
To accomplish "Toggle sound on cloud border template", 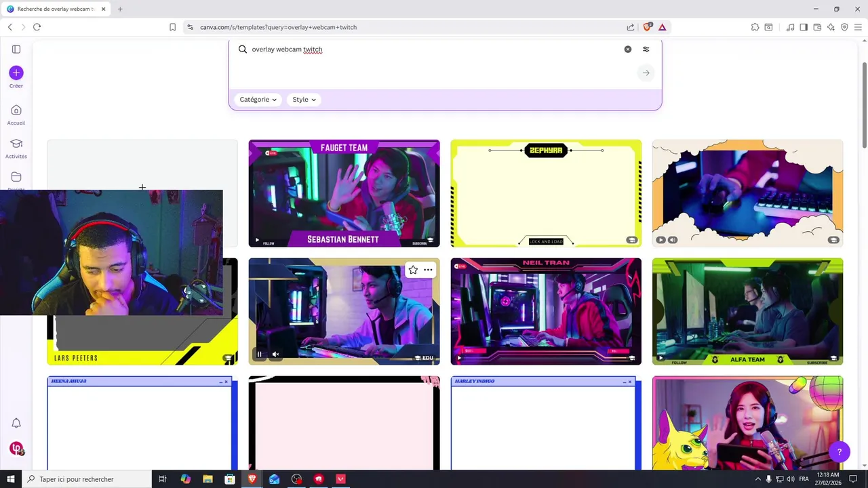I will tap(673, 240).
